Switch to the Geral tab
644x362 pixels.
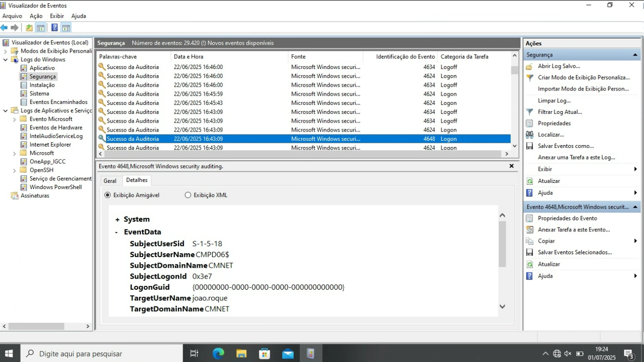[x=110, y=181]
